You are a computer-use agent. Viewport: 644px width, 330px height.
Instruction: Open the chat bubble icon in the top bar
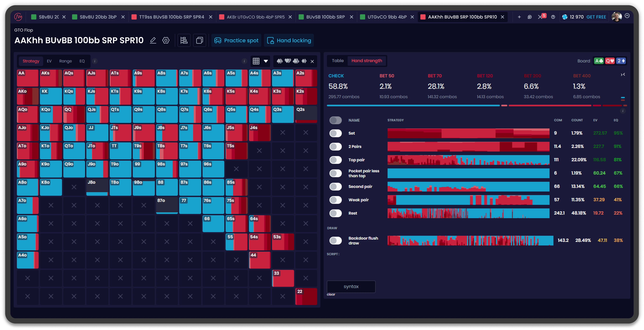pos(530,17)
